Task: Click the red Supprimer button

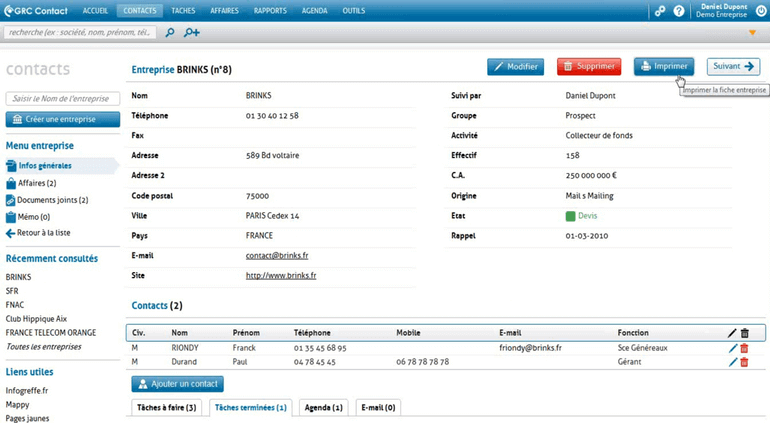Action: point(589,66)
